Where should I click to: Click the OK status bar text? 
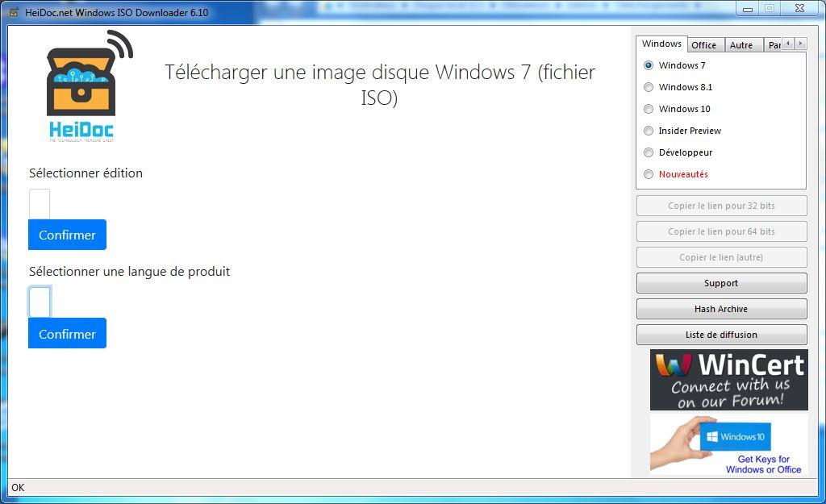[x=18, y=488]
